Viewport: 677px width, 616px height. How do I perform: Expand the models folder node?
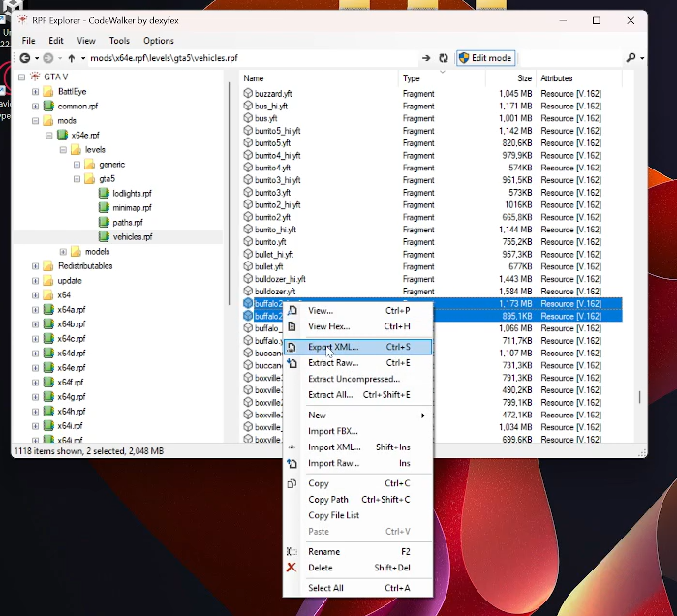click(63, 251)
